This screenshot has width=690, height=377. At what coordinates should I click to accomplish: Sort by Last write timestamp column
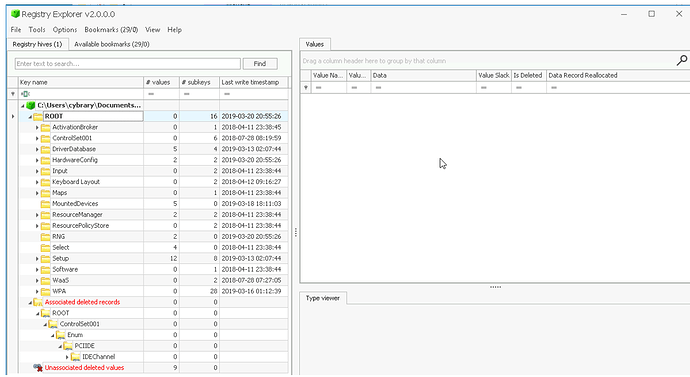point(254,82)
